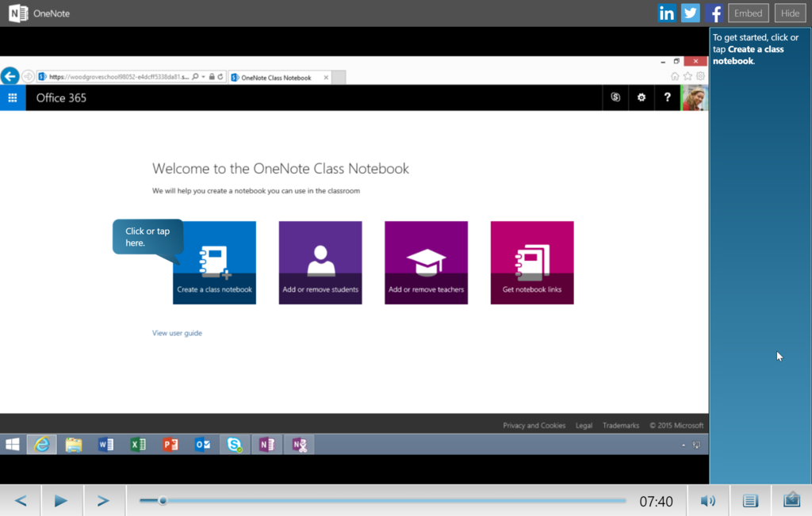Share on Twitter
Viewport: 812px width, 516px height.
pyautogui.click(x=691, y=13)
